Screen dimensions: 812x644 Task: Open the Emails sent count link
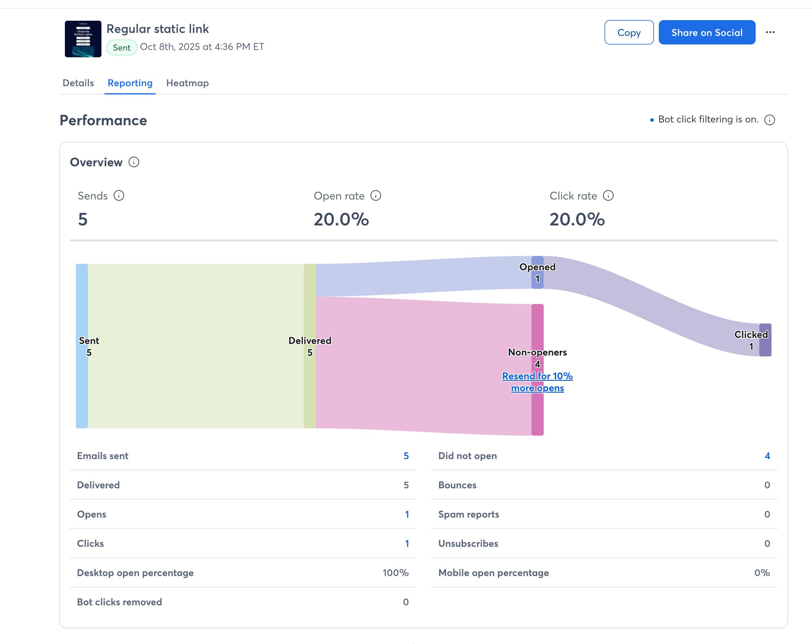tap(406, 456)
